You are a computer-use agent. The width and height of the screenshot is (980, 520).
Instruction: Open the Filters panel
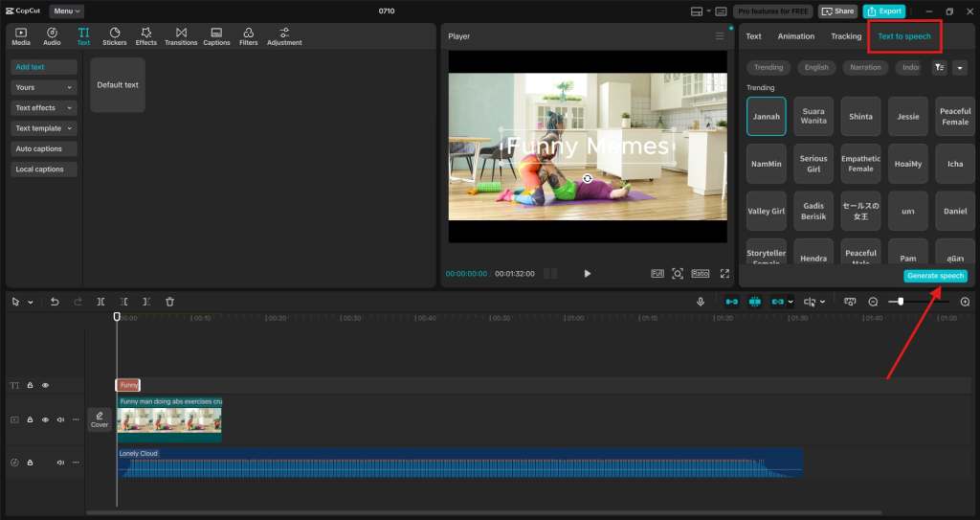tap(248, 36)
